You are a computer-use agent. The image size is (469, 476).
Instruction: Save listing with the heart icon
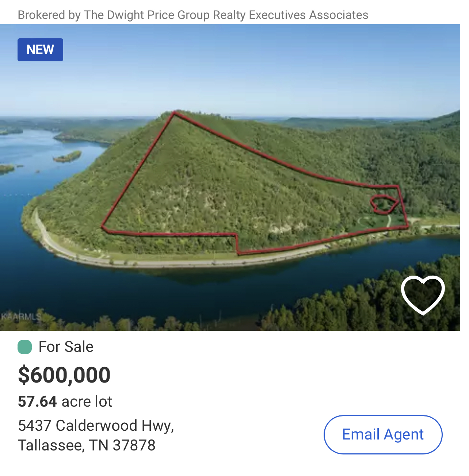[x=423, y=295]
